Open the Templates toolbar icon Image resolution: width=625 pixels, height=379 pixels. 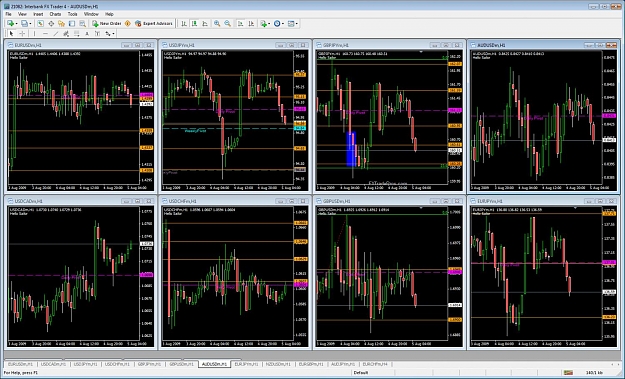click(291, 24)
